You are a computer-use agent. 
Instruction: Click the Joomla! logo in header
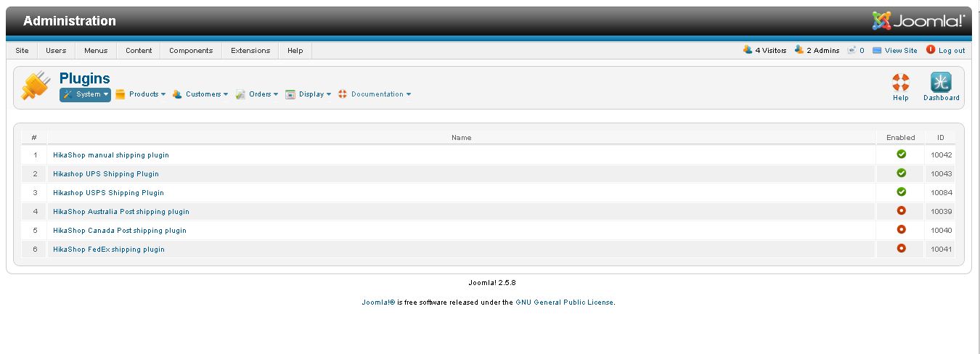[918, 20]
